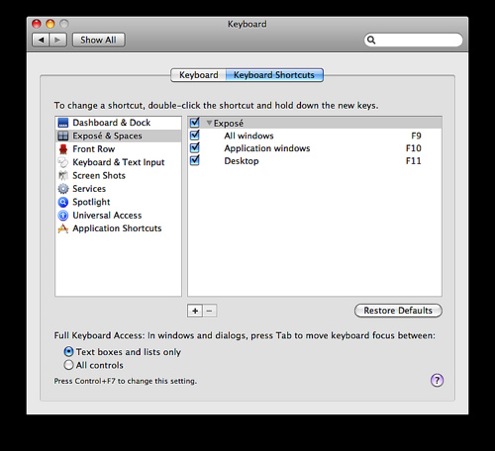
Task: Select the Spotlight magnifier icon
Action: pyautogui.click(x=63, y=202)
